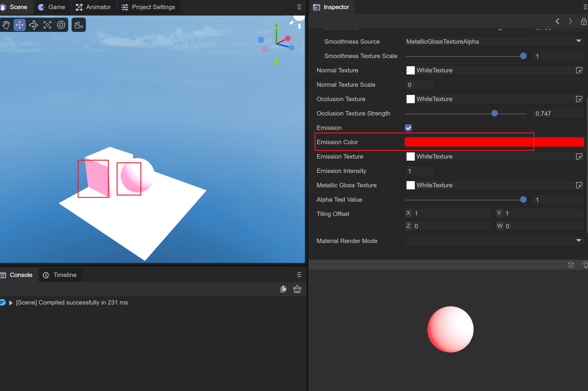588x391 pixels.
Task: Open the Material Render Mode dropdown
Action: coord(494,241)
